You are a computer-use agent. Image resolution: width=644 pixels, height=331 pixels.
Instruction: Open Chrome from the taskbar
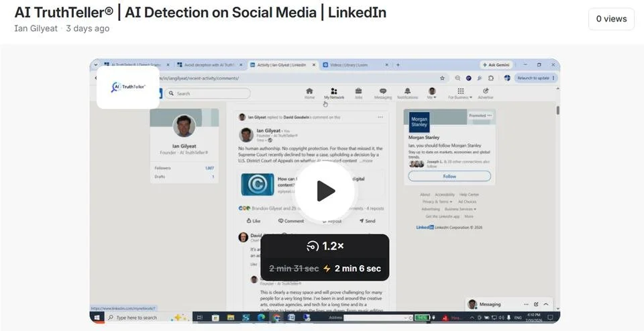coord(276,318)
